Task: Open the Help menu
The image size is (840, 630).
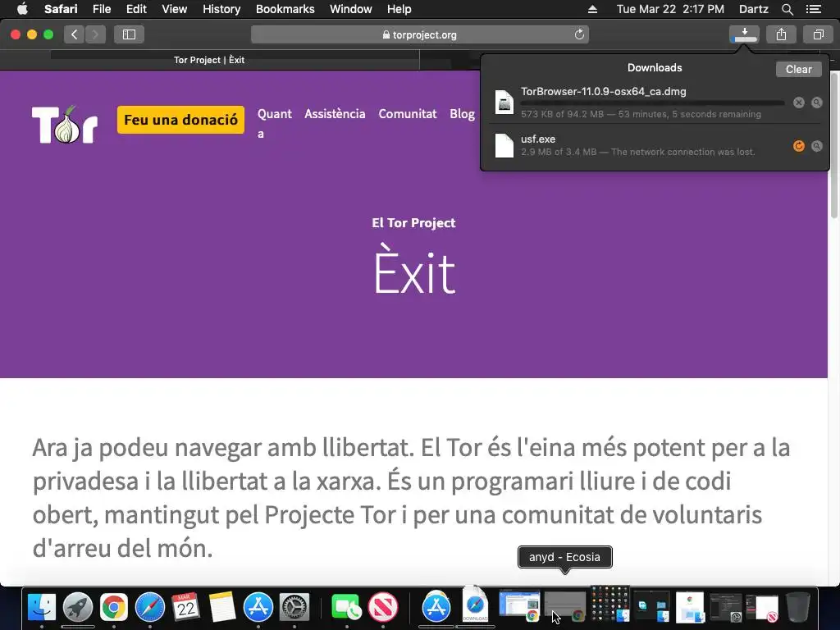Action: click(x=399, y=9)
